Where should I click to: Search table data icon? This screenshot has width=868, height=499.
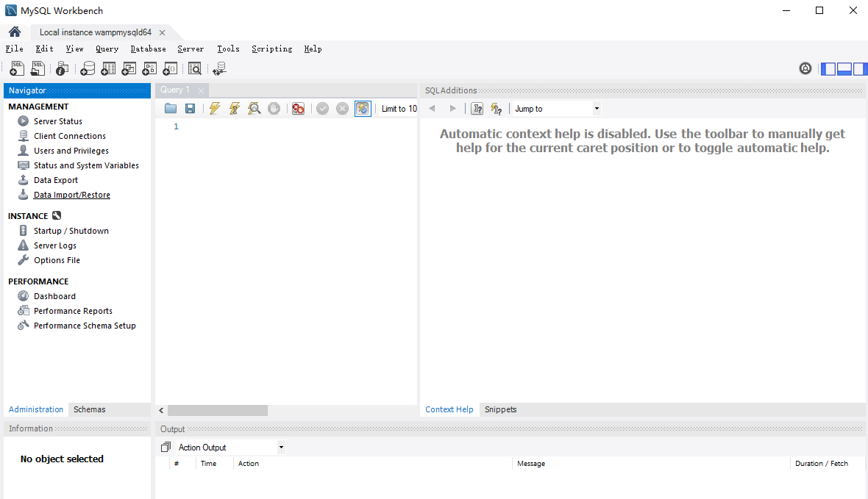(x=195, y=68)
